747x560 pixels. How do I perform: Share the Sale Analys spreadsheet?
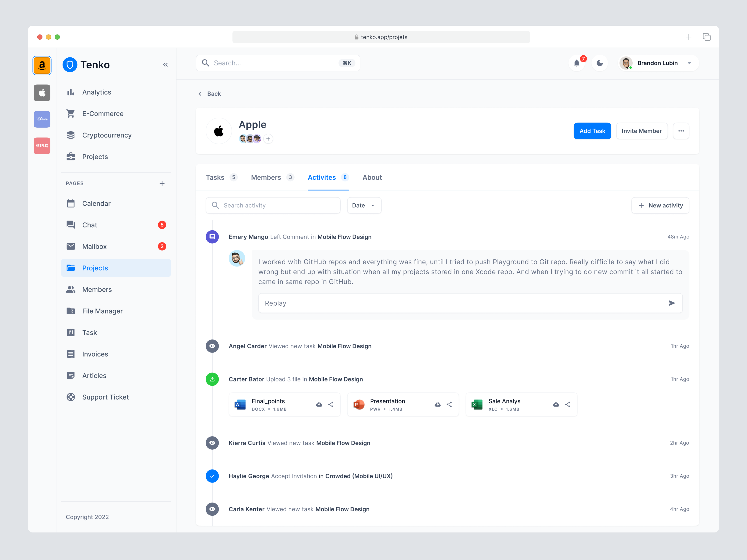(x=568, y=404)
